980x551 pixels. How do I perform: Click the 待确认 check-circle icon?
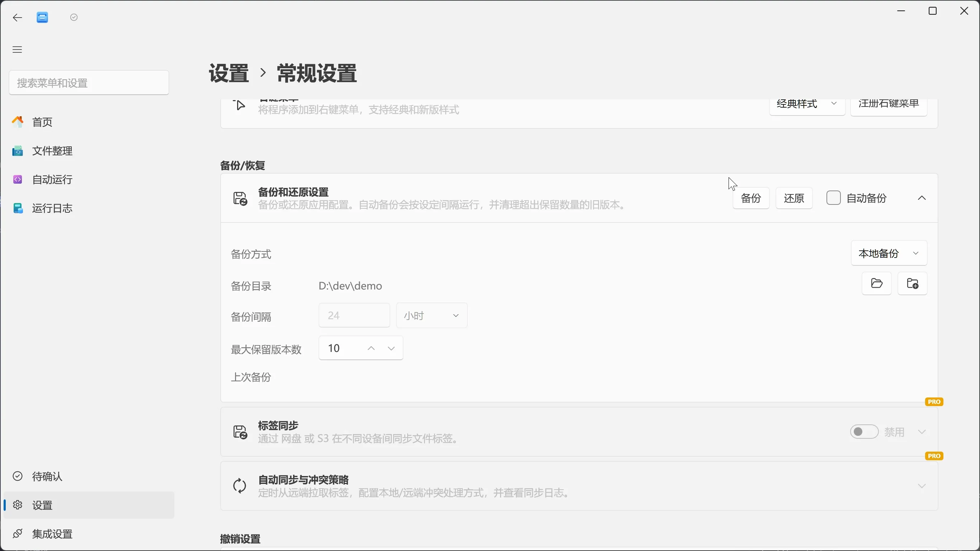(18, 476)
